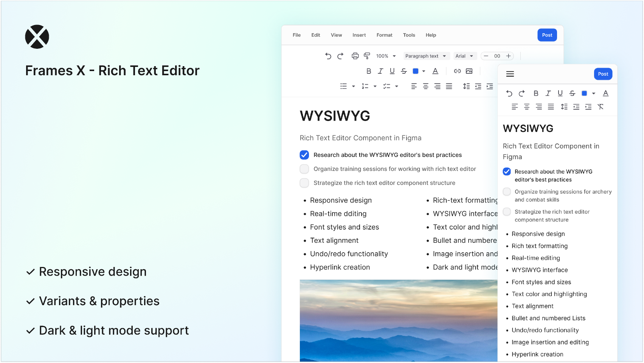Click the Post button

(547, 35)
